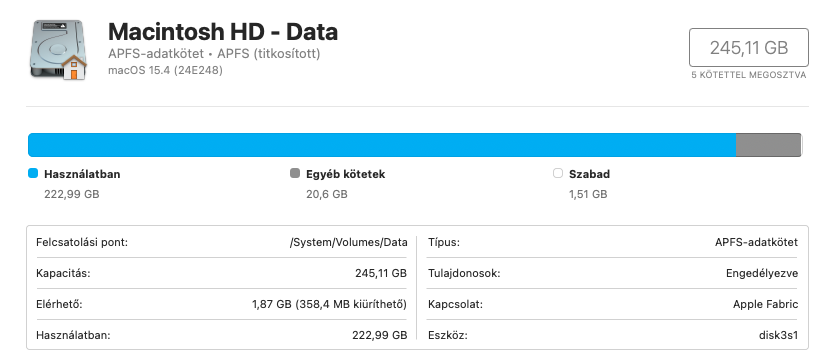Click the APFS-adatkötet type value in table
The width and height of the screenshot is (817, 362).
point(757,242)
